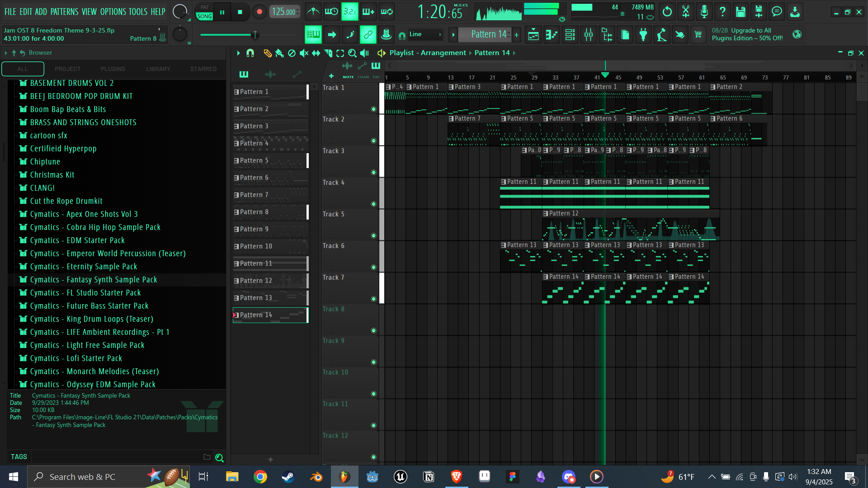Open the Browser options menu arrow

[x=6, y=53]
